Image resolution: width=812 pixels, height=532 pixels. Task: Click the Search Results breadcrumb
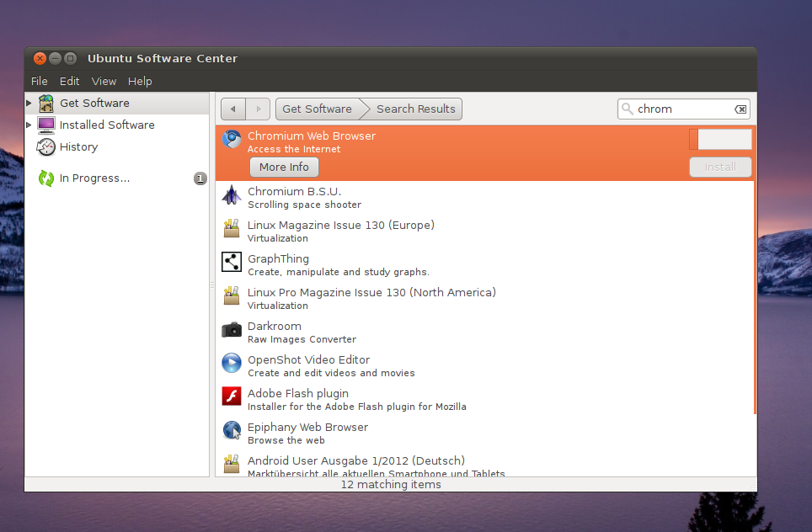(x=416, y=109)
